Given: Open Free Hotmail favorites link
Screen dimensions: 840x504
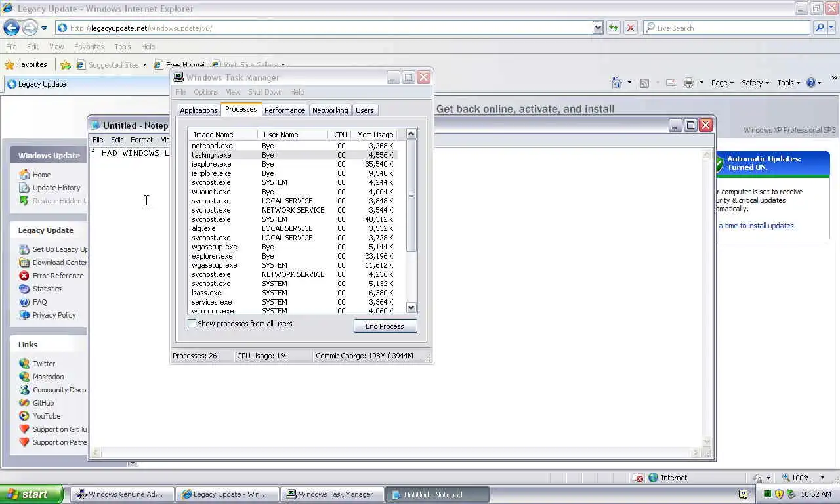Looking at the screenshot, I should click(x=180, y=64).
